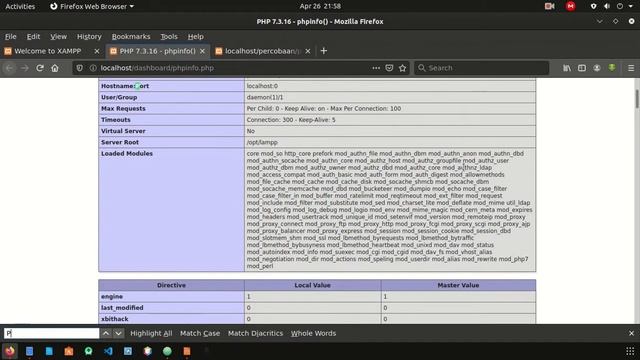Click the Max Requests row label
The height and width of the screenshot is (360, 640).
tap(123, 109)
